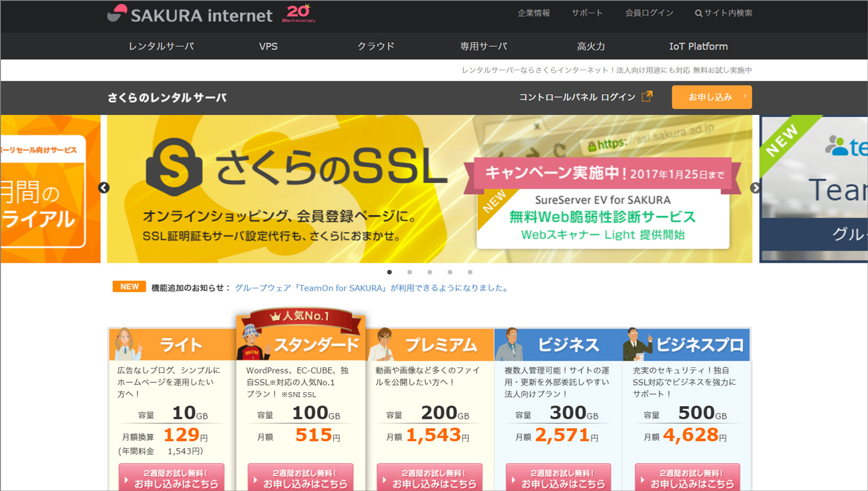This screenshot has height=491, width=868.
Task: Click コントロールパネル ログイン link
Action: [x=578, y=97]
